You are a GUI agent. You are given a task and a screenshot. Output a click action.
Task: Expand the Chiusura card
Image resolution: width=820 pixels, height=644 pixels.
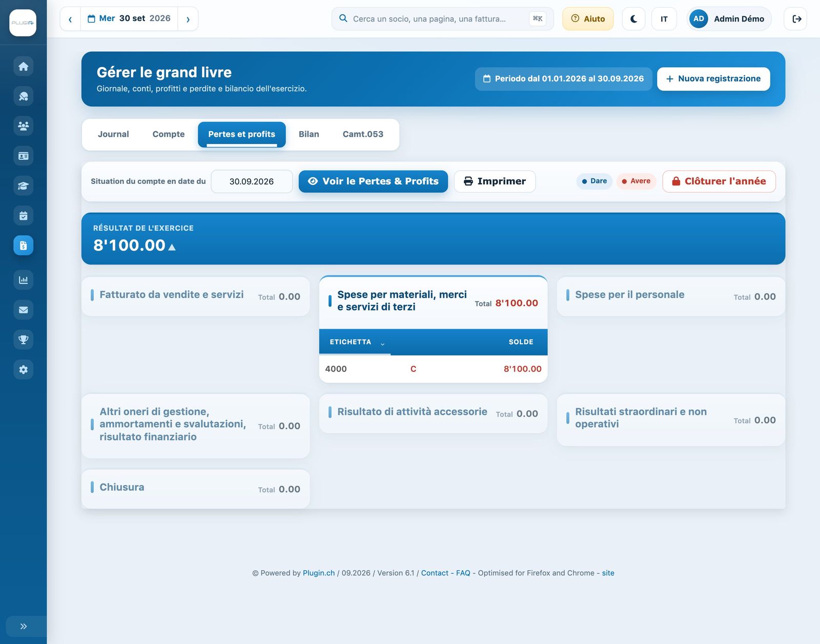(x=196, y=489)
